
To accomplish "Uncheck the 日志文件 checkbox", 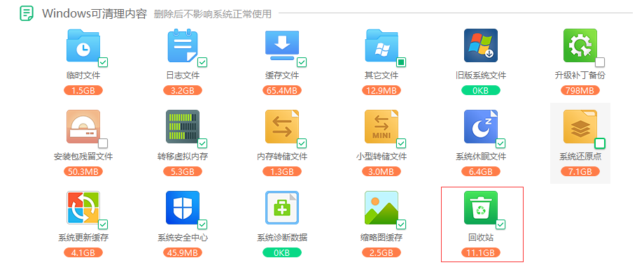I will pyautogui.click(x=202, y=62).
